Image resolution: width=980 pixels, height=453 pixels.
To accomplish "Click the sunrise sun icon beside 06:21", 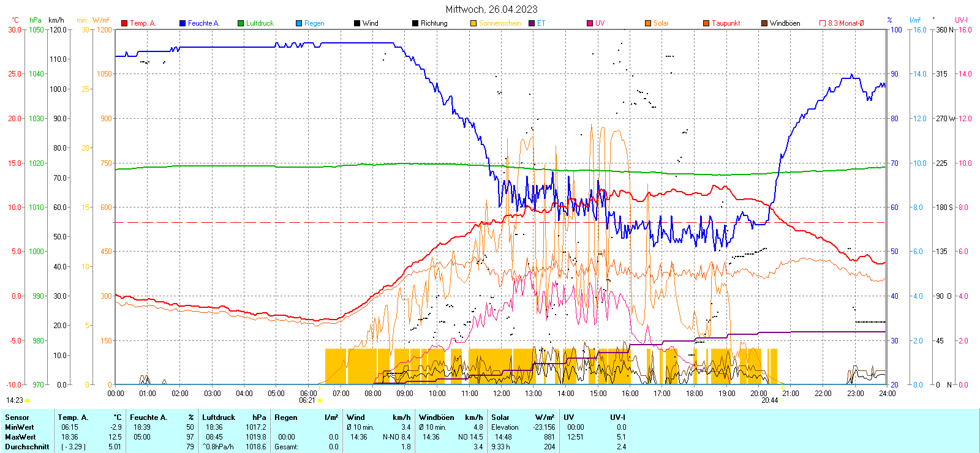I will click(x=320, y=400).
